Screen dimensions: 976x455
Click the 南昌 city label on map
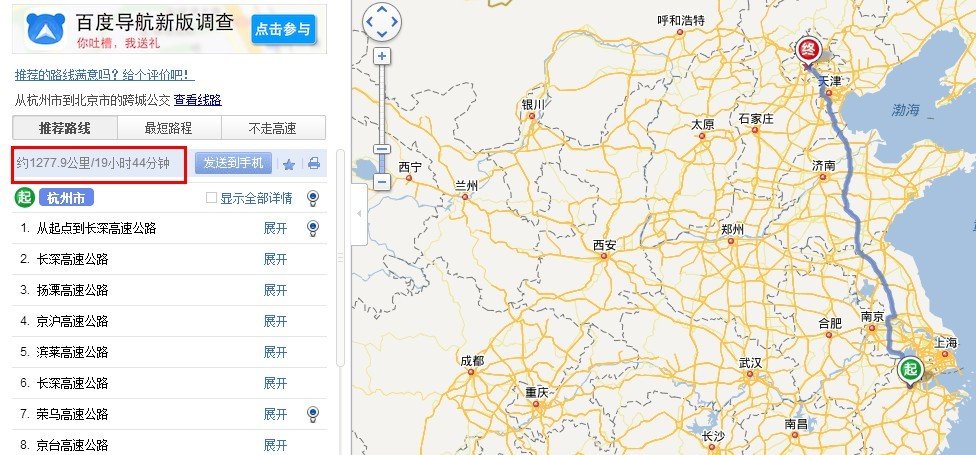795,424
